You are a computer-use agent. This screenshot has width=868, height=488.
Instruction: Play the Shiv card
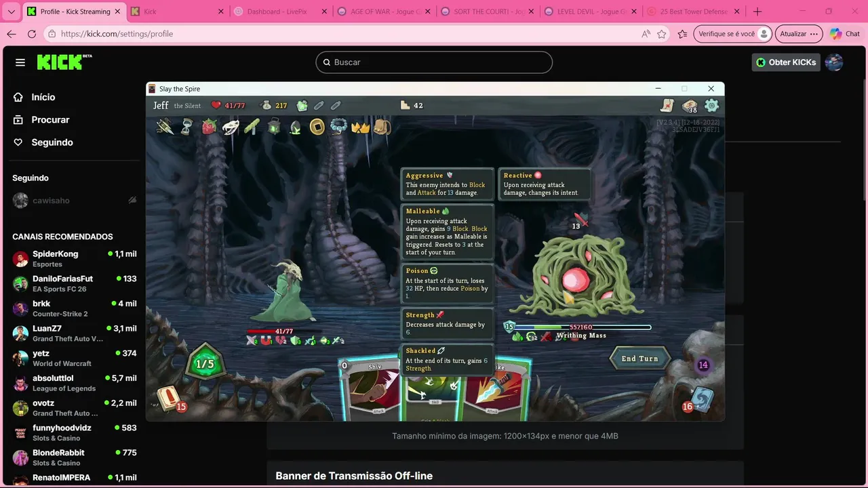(372, 390)
